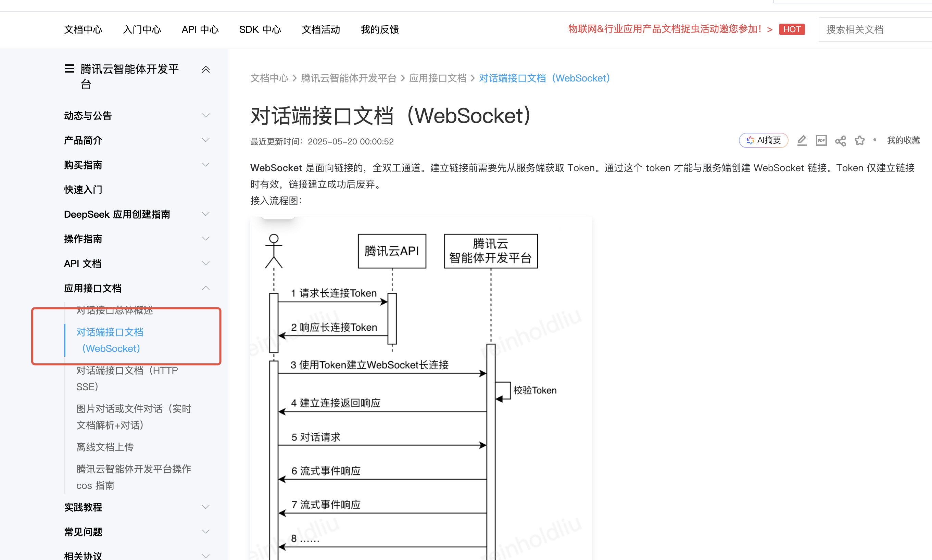Viewport: 932px width, 560px height.
Task: Open the 物联网&行业应用产品文档捉虫活动 promo link
Action: click(x=670, y=29)
